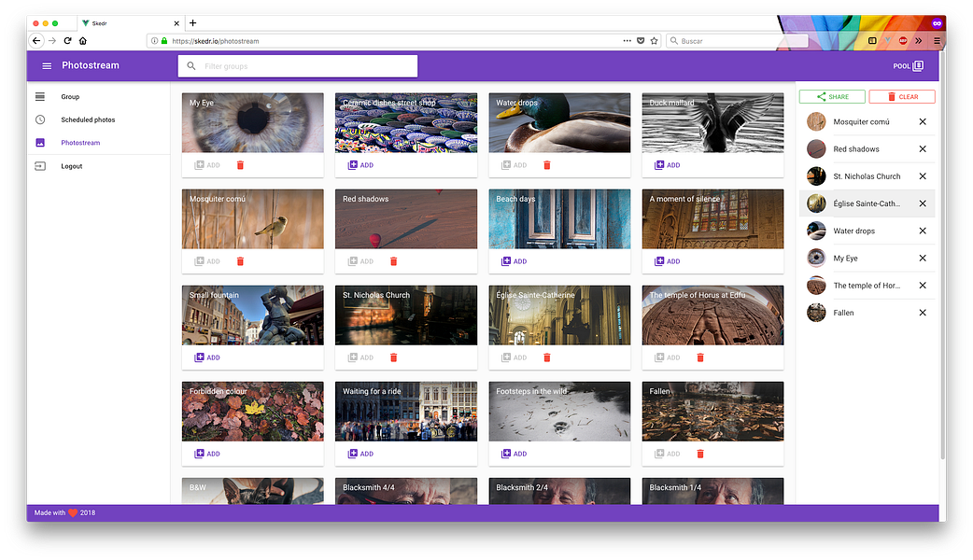Remove Fallen from pool list
Screen dimensions: 973x560
pyautogui.click(x=923, y=313)
